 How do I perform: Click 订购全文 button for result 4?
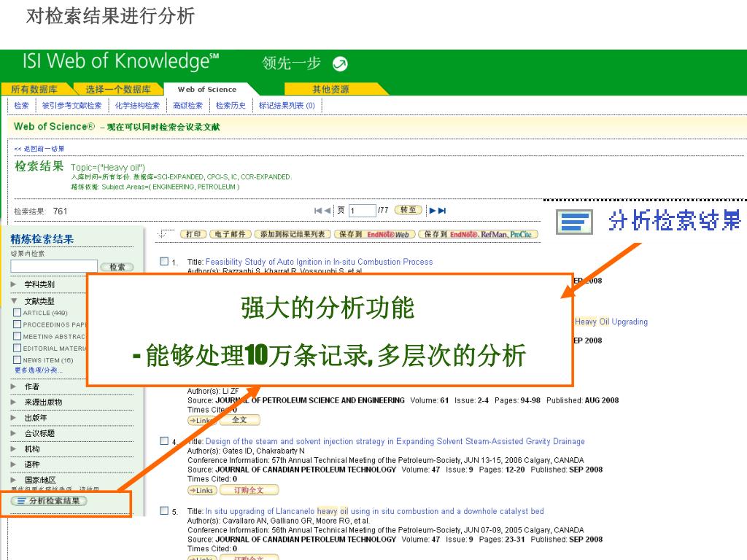tap(249, 490)
